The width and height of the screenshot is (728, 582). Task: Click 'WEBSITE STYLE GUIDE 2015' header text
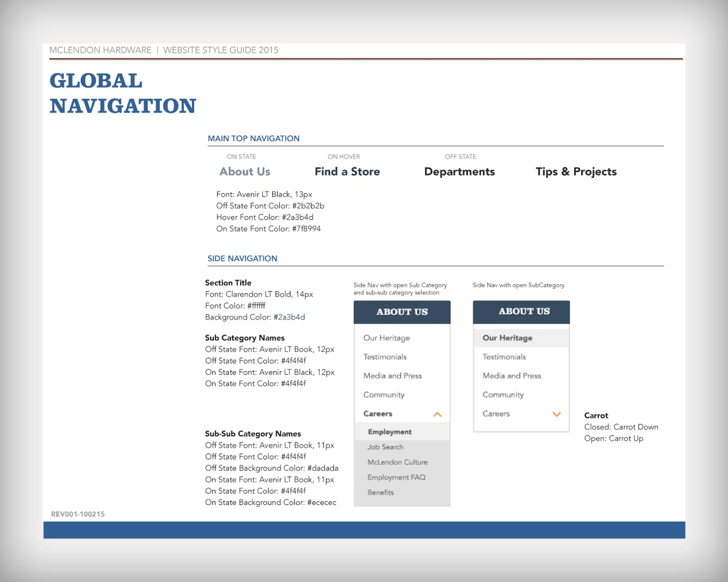click(x=221, y=50)
